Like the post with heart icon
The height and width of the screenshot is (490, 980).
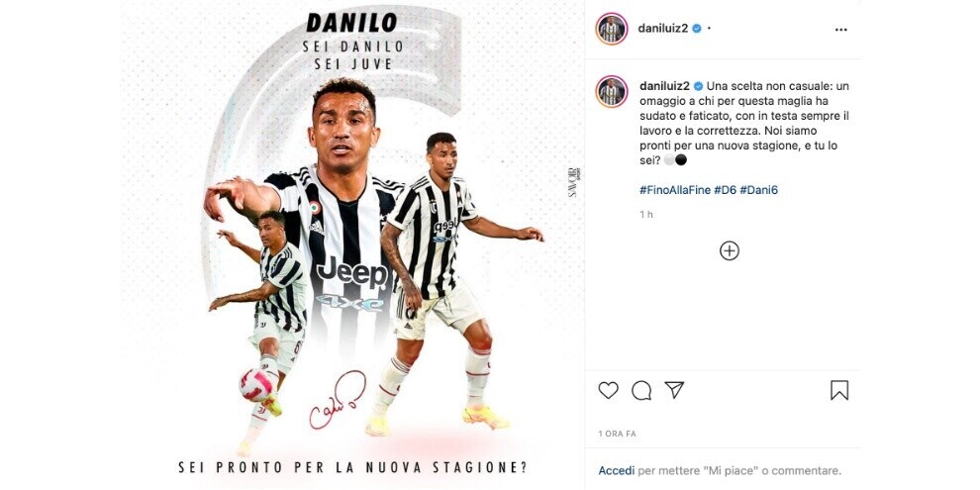pyautogui.click(x=608, y=391)
